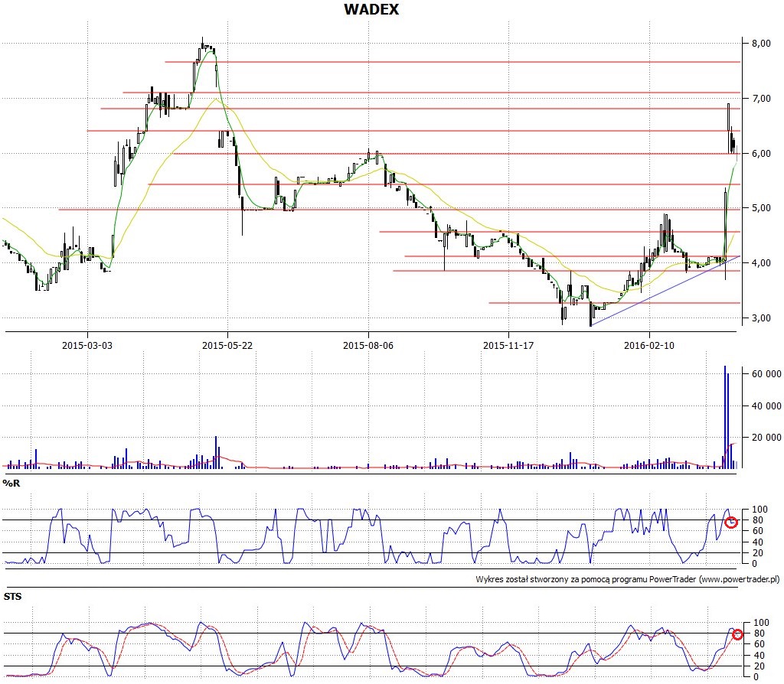This screenshot has width=784, height=684.
Task: Click the 80 label on STS axis
Action: pos(758,634)
